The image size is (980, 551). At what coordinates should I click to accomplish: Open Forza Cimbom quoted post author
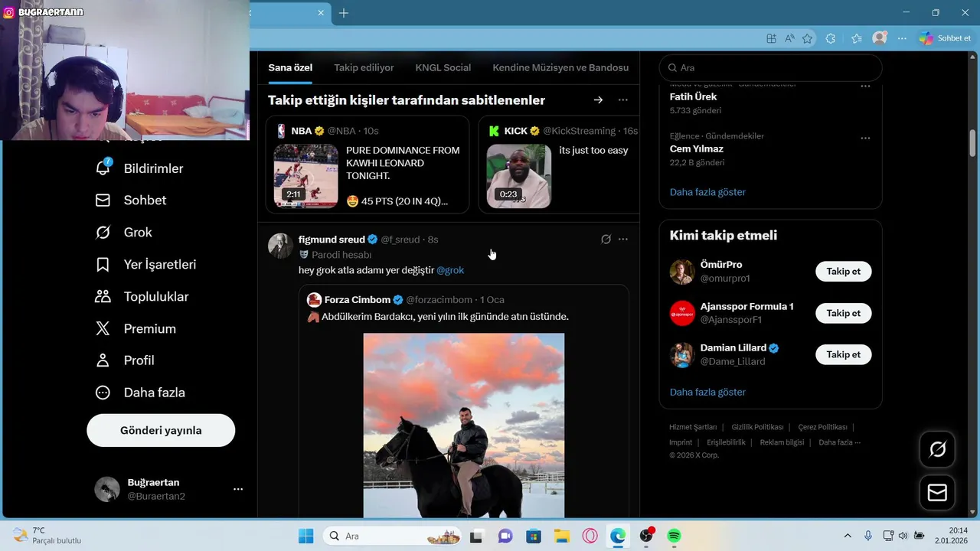358,299
